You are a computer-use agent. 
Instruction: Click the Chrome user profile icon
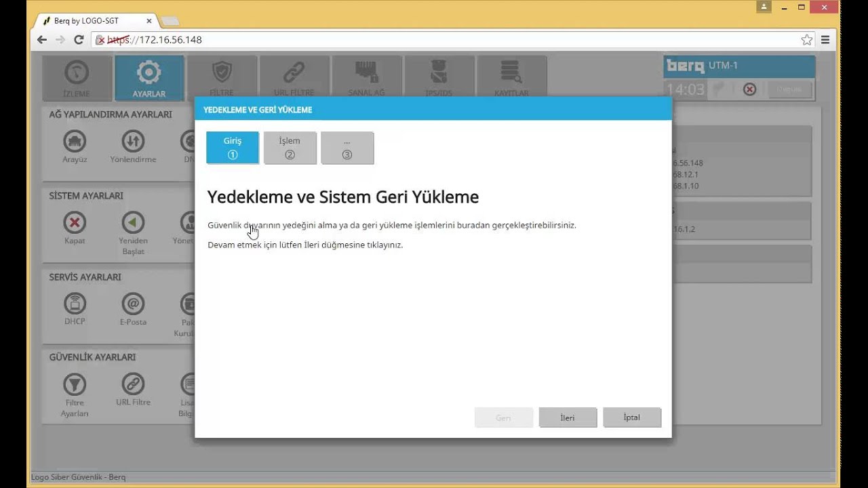click(764, 7)
